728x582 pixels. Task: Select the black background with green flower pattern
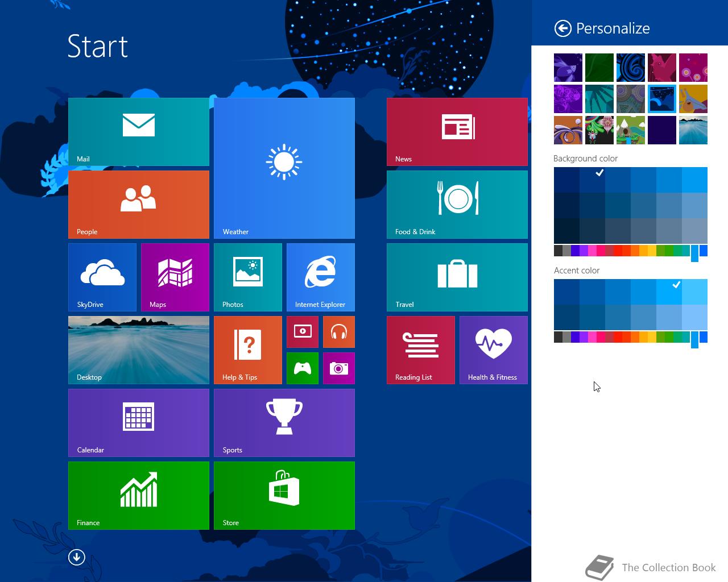(x=599, y=130)
